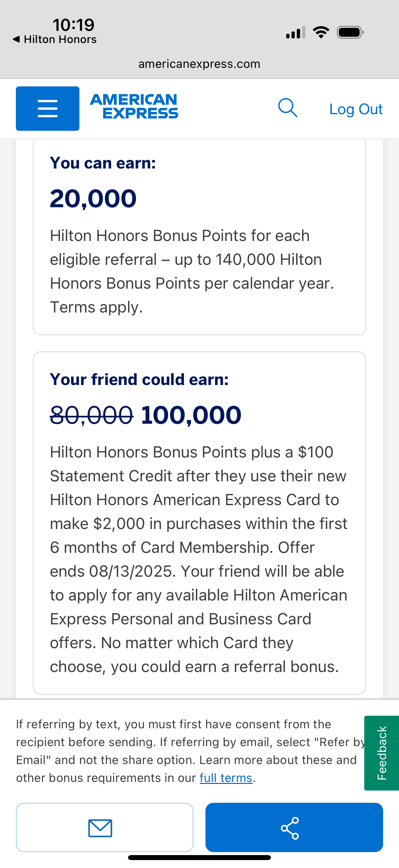The image size is (399, 868).
Task: Tap the 20,000 points figure
Action: pos(93,199)
